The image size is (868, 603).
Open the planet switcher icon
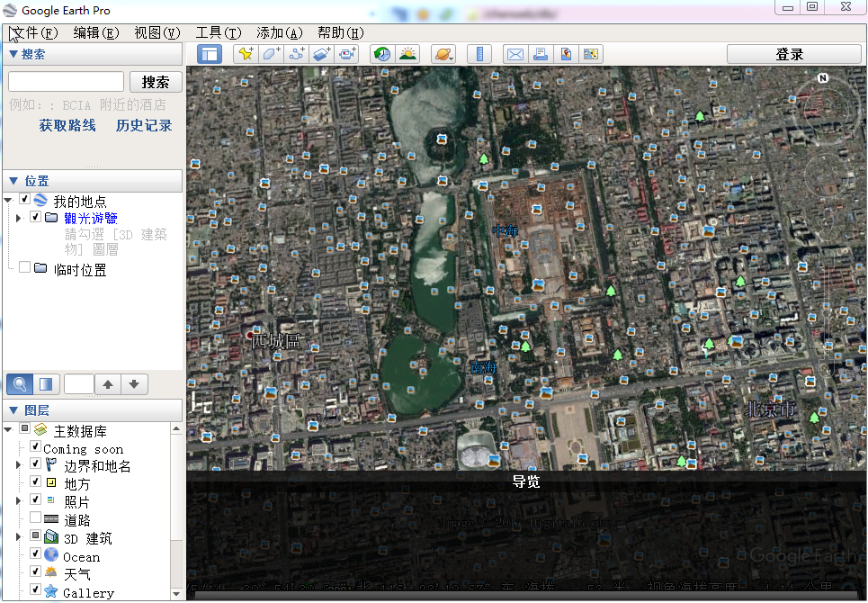click(x=443, y=54)
